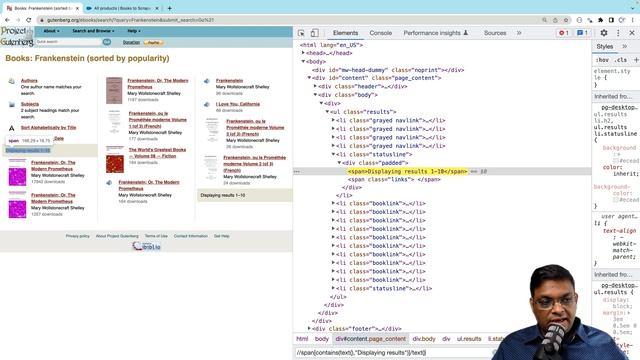This screenshot has width=640, height=360.
Task: Click the Sort Alphabetically icon
Action: (11, 128)
